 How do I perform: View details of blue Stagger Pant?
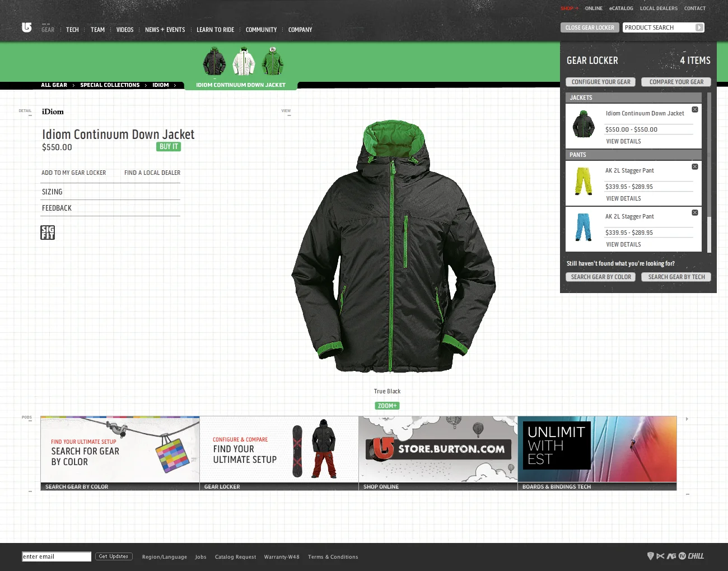(623, 244)
